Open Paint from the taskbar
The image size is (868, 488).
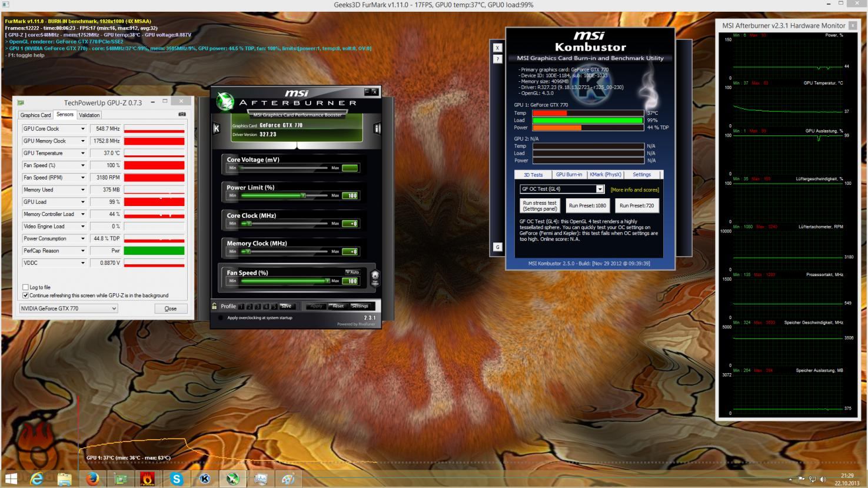click(288, 479)
